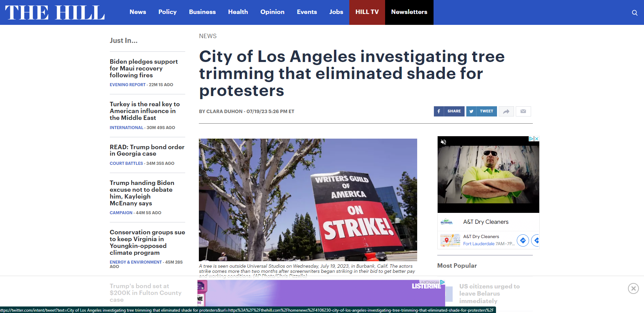Open the Policy menu item
Viewport: 644px width, 313px height.
pyautogui.click(x=167, y=12)
